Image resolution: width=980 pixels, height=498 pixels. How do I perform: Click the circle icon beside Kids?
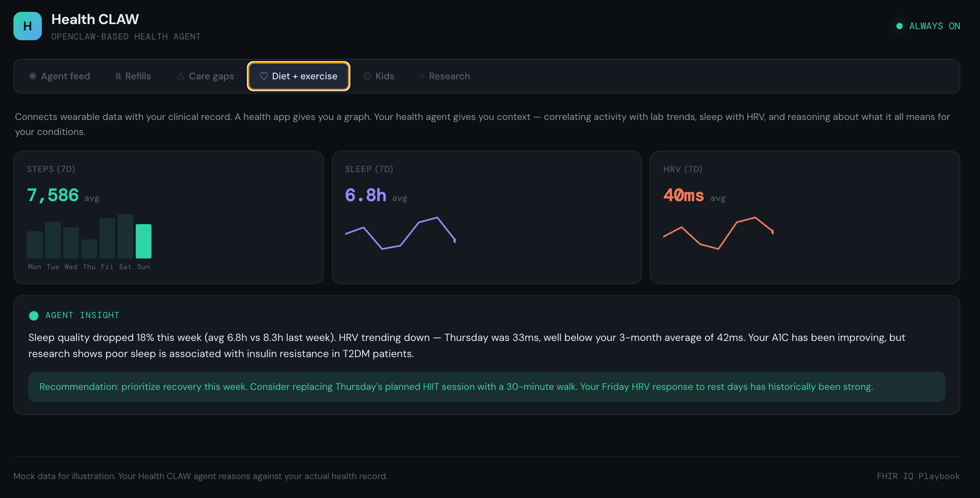(367, 76)
